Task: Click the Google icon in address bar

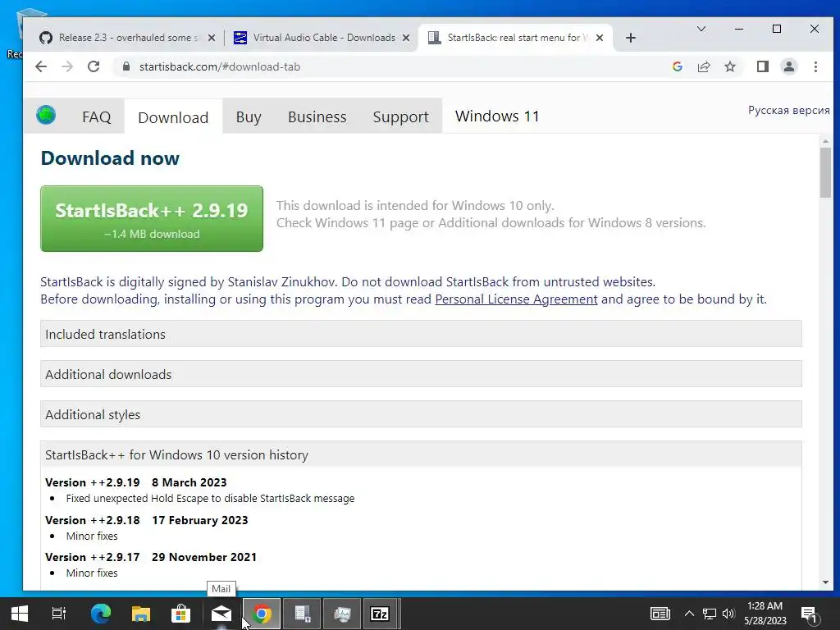Action: coord(677,66)
